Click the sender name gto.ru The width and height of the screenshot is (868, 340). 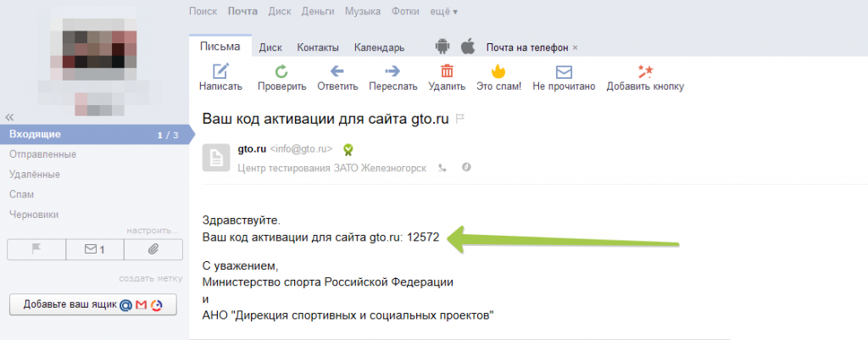click(252, 149)
